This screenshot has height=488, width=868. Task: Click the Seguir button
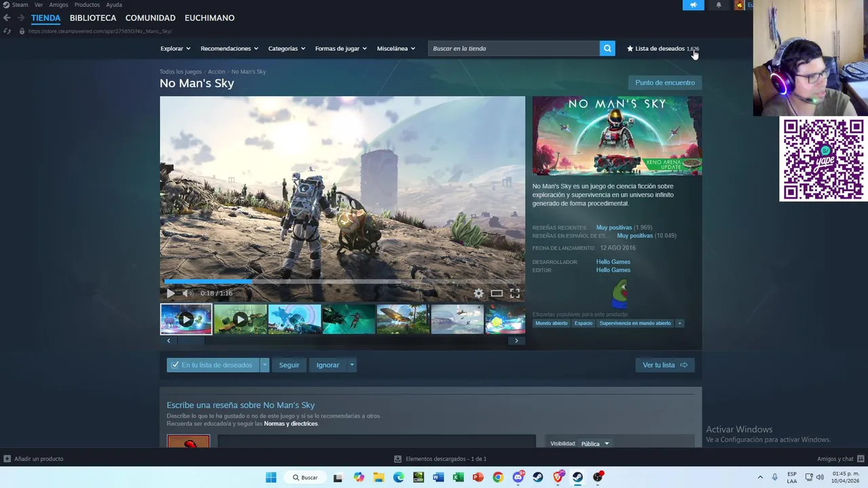point(289,365)
